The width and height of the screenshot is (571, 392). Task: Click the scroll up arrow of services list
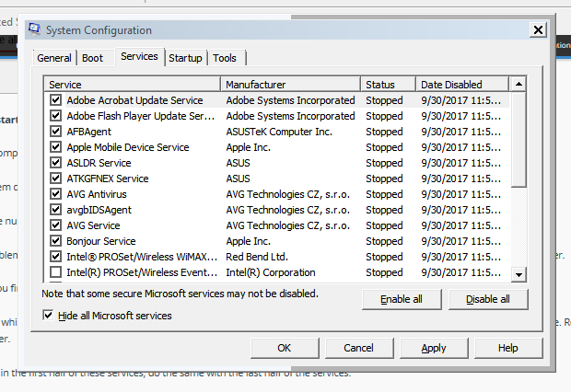point(519,85)
